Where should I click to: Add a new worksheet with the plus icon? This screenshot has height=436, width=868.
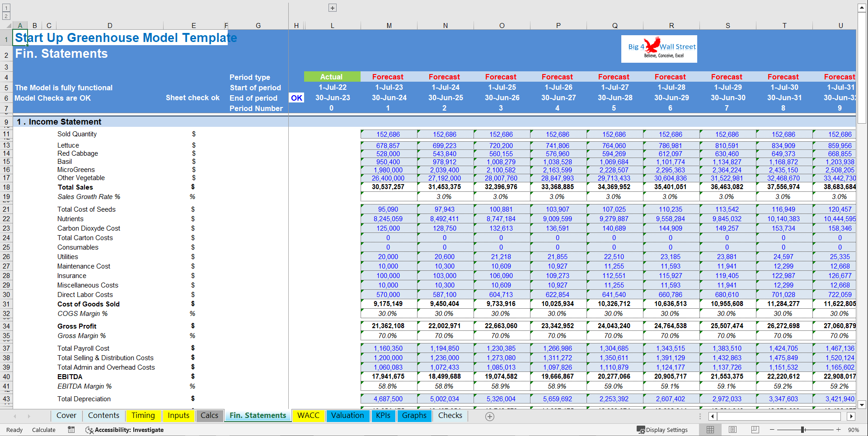click(490, 416)
